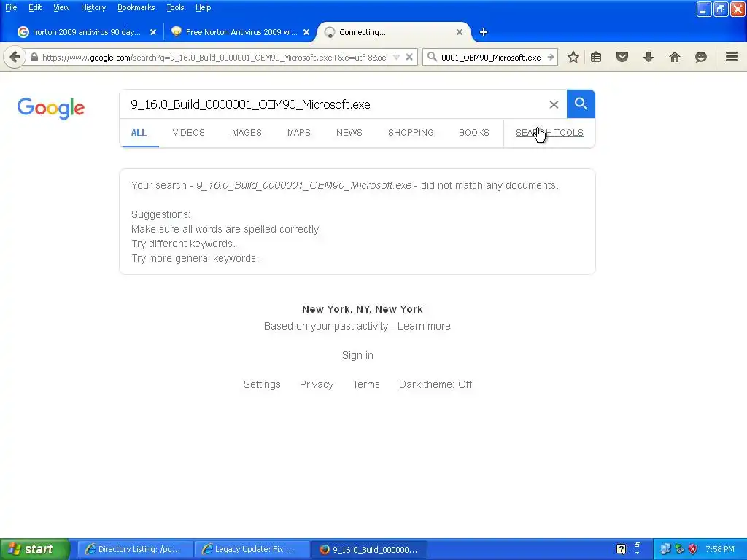
Task: Click the Hello chat bubble icon
Action: click(701, 58)
